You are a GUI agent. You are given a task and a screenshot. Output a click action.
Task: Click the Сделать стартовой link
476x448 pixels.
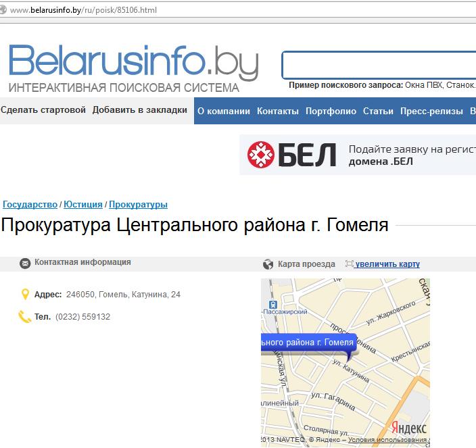[43, 110]
